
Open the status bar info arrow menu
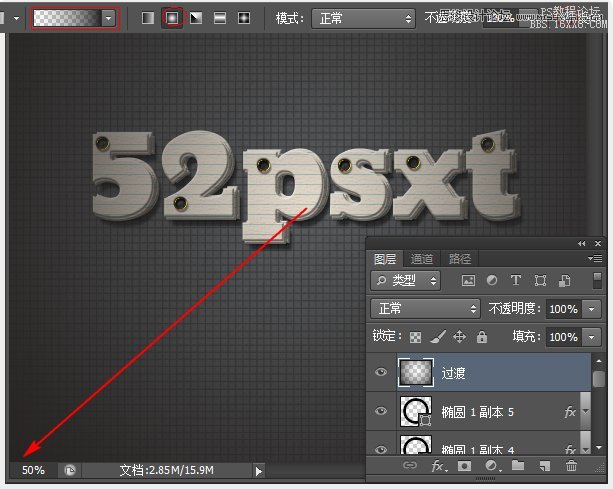point(258,471)
